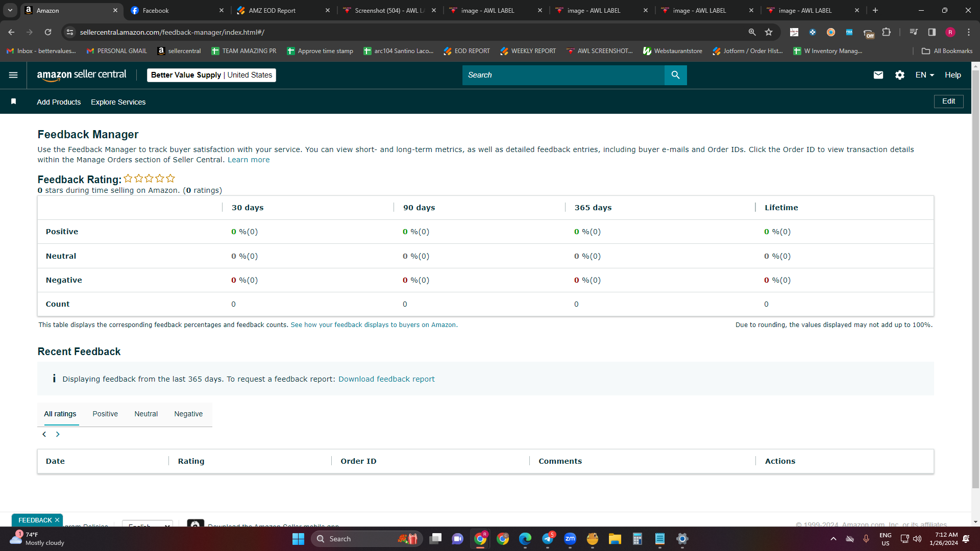Click the amazon seller central logo
This screenshot has height=551, width=980.
click(x=82, y=75)
